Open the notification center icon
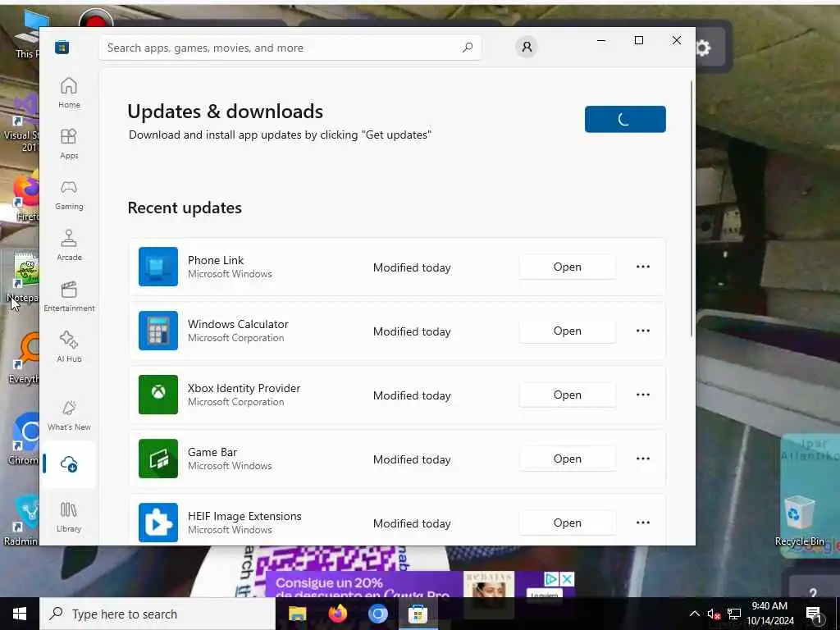This screenshot has width=840, height=630. pyautogui.click(x=814, y=614)
